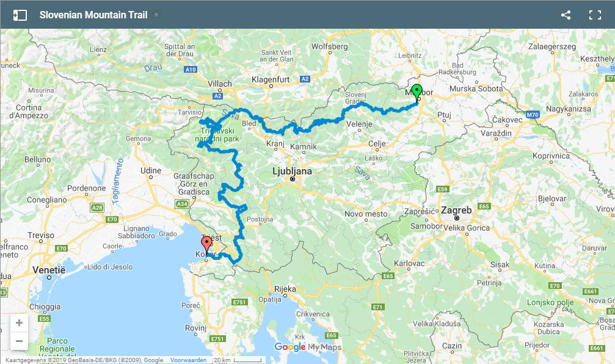The width and height of the screenshot is (615, 364).
Task: Click the Slovenian Mountain Trail title
Action: pos(93,15)
